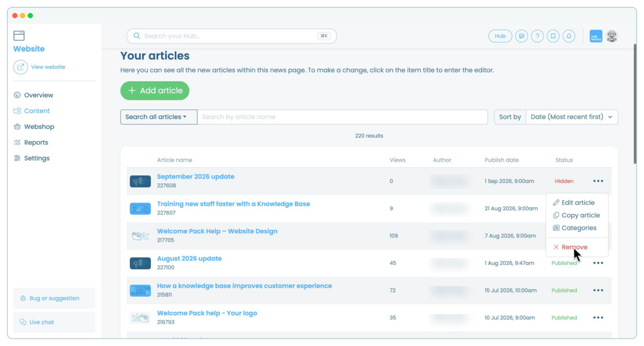Open the user avatar profile picture

pos(612,36)
